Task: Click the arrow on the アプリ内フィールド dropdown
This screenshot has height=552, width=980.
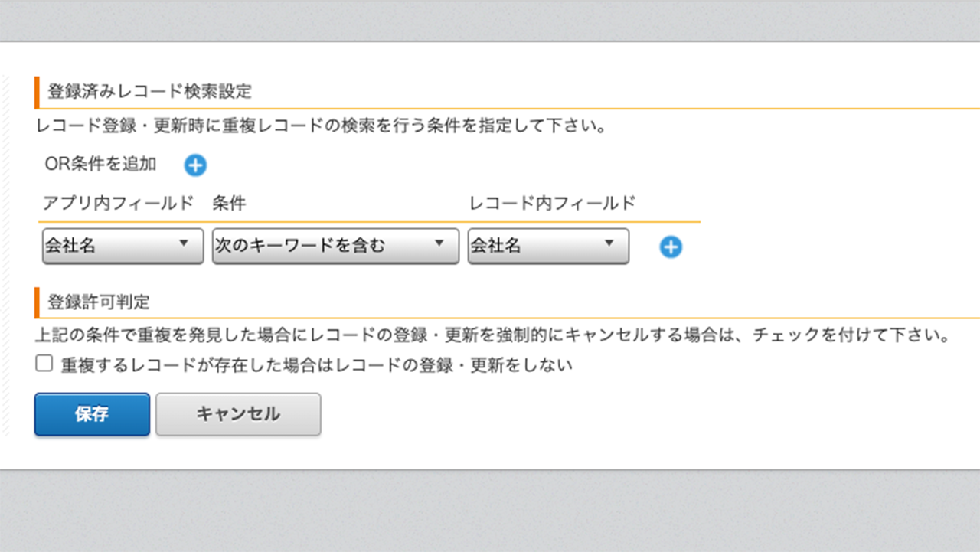Action: [x=184, y=243]
